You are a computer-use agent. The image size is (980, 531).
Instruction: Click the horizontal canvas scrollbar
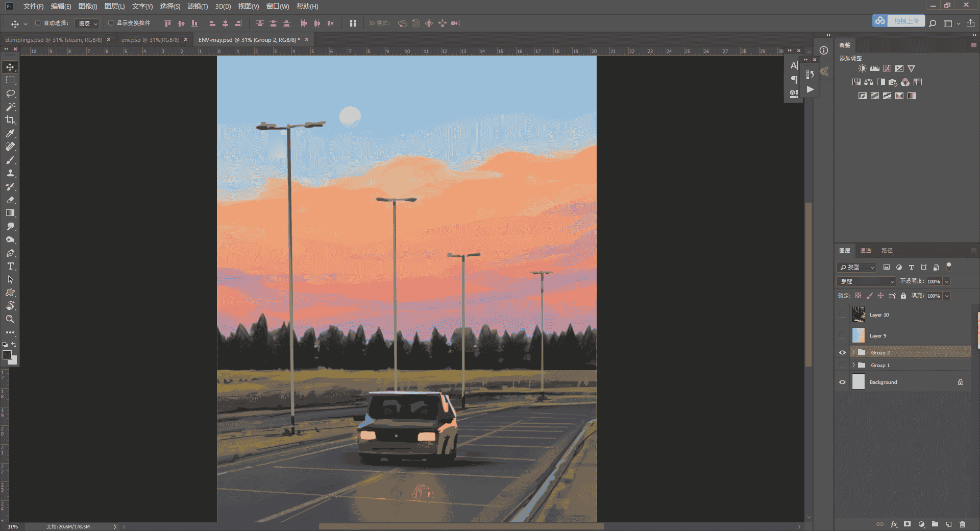[x=461, y=526]
